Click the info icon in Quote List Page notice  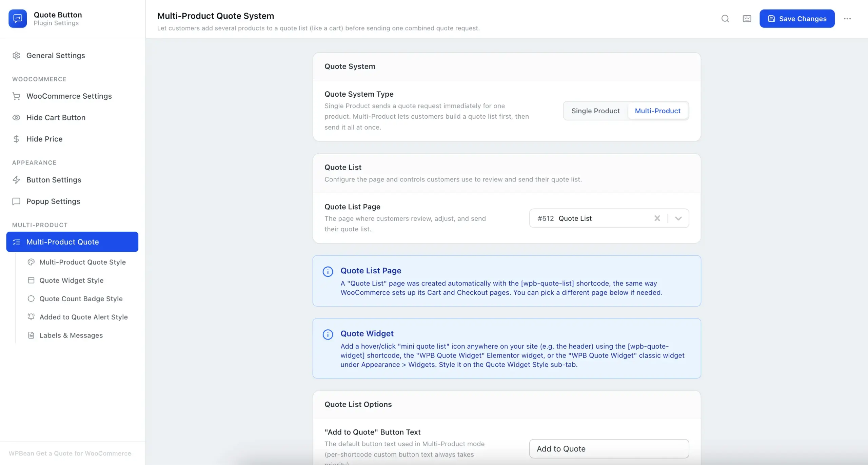click(x=328, y=272)
